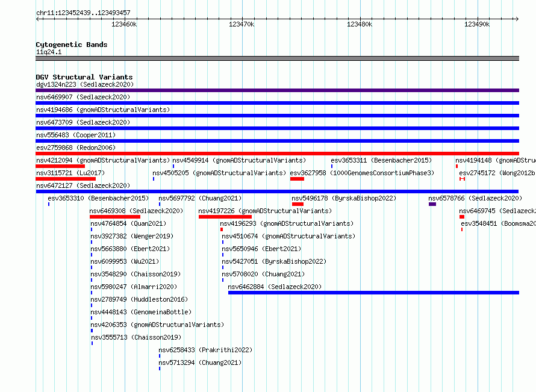Image resolution: width=536 pixels, height=392 pixels.
Task: Click esv2745172 (Wong2012b) label
Action: pyautogui.click(x=497, y=173)
